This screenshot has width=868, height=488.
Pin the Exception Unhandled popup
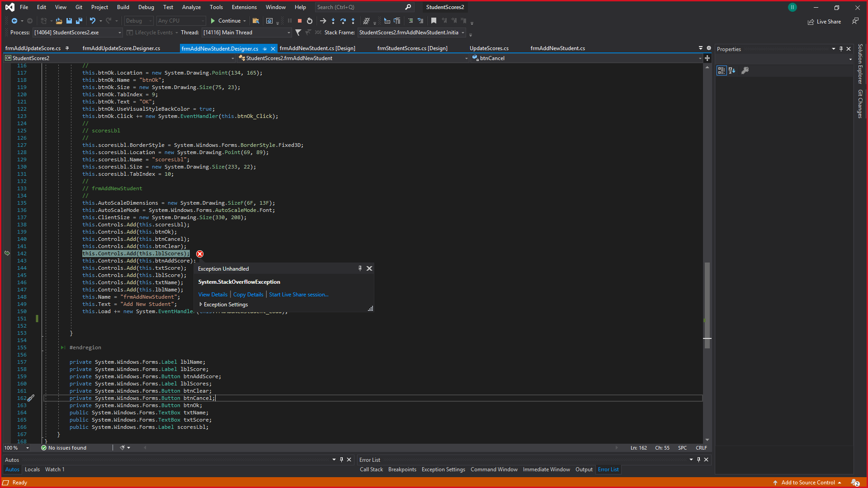pyautogui.click(x=360, y=268)
